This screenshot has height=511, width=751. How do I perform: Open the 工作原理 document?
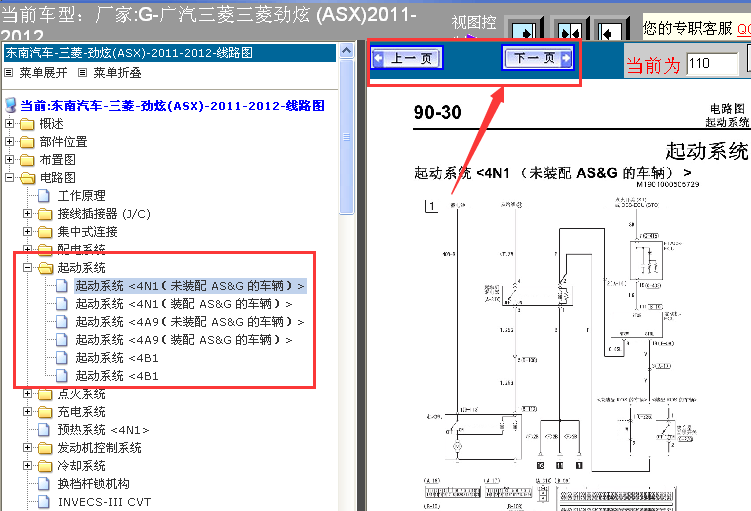(x=81, y=196)
